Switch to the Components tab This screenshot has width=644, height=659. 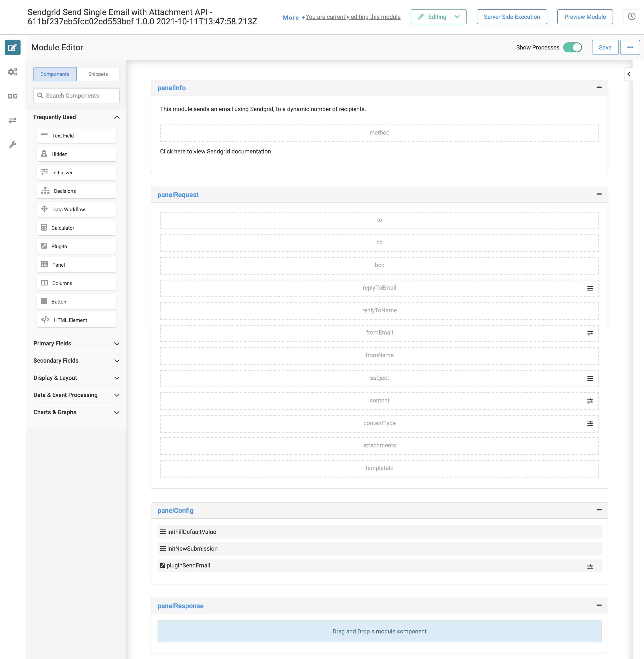point(55,74)
